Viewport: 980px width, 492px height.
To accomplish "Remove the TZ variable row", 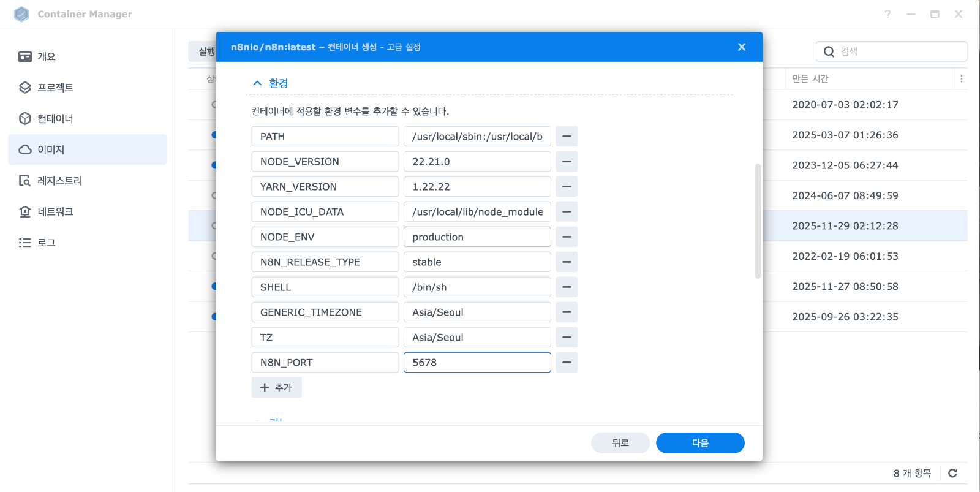I will pos(567,338).
